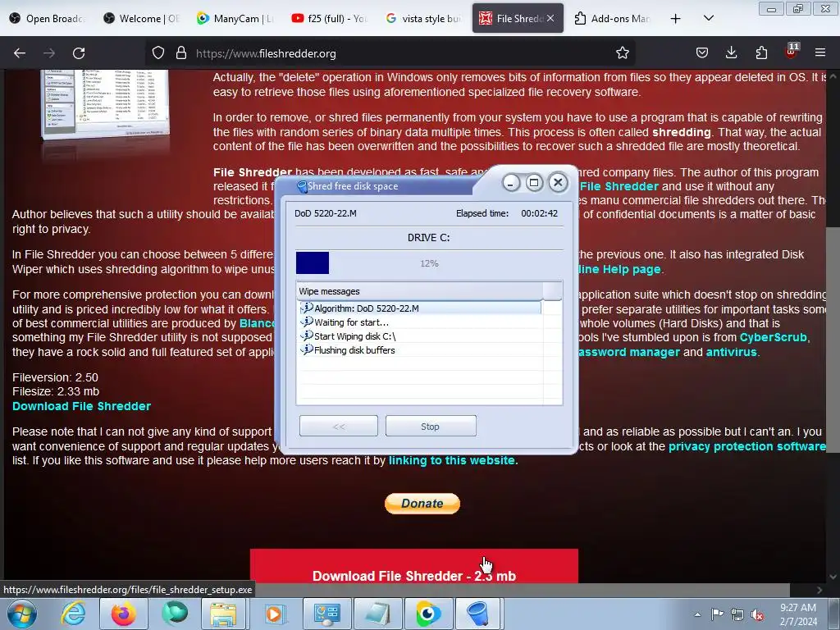Viewport: 840px width, 630px height.
Task: Click the horizontal scrollbar right arrow
Action: coord(819,590)
